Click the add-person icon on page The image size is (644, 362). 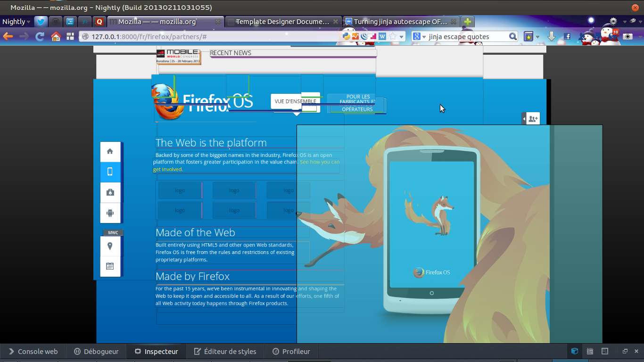click(x=533, y=119)
